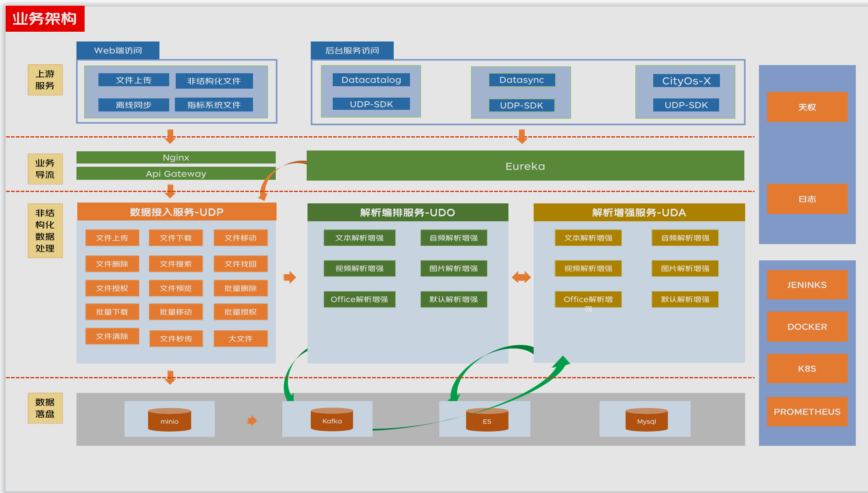Click 默认解析增强 in the UDO panel

click(x=454, y=299)
